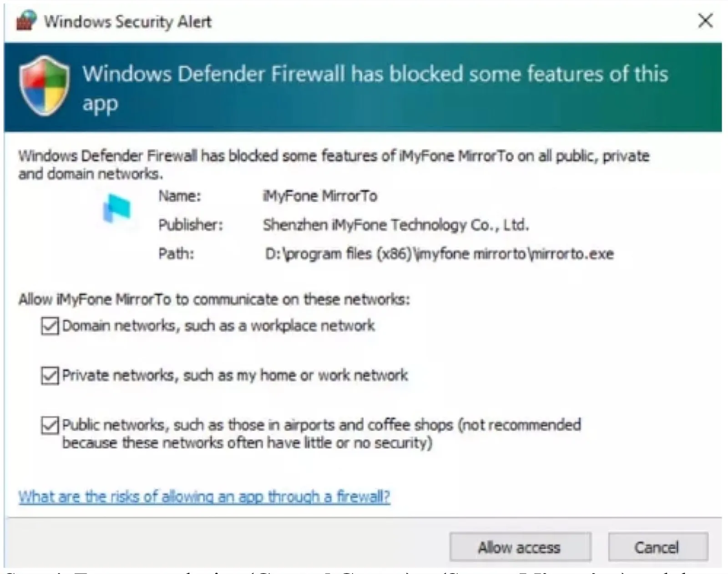Disable the Public networks checkbox
728x574 pixels.
pos(50,425)
